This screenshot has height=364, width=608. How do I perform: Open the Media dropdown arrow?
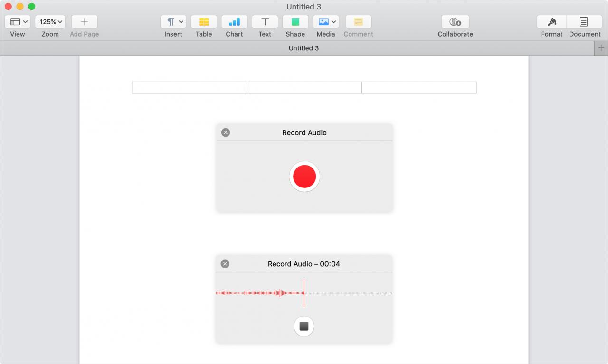(x=334, y=22)
